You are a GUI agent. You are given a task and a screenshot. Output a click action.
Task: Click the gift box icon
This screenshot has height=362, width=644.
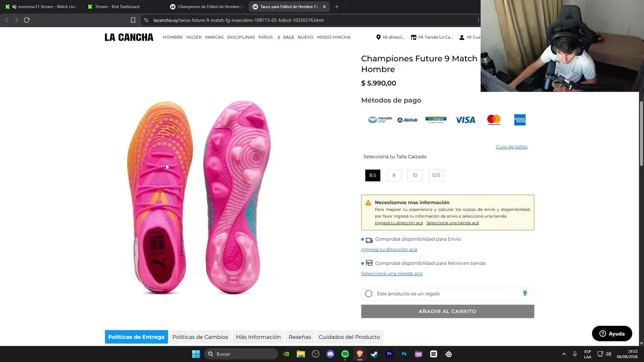pos(525,293)
